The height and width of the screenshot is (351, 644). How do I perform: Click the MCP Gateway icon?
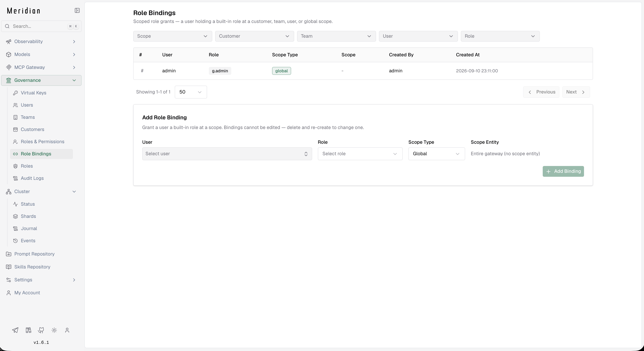coord(8,67)
